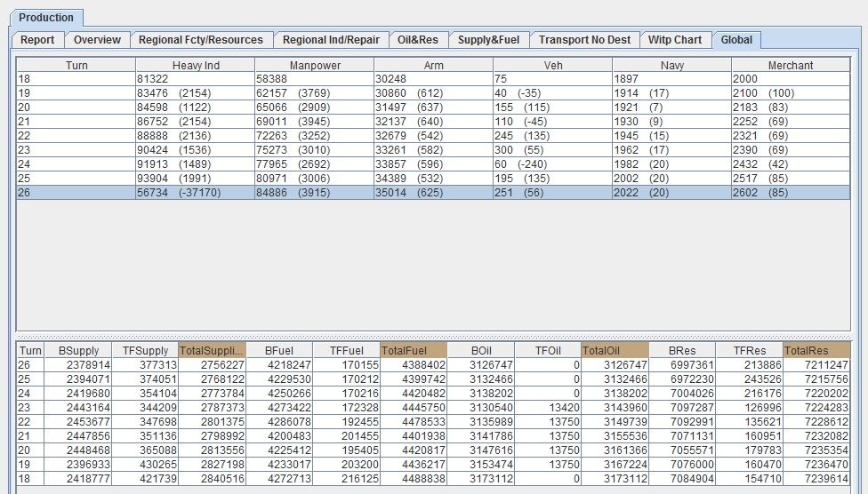The image size is (868, 494).
Task: Select Heavy Ind cell 56734 (-37170)
Action: 196,193
